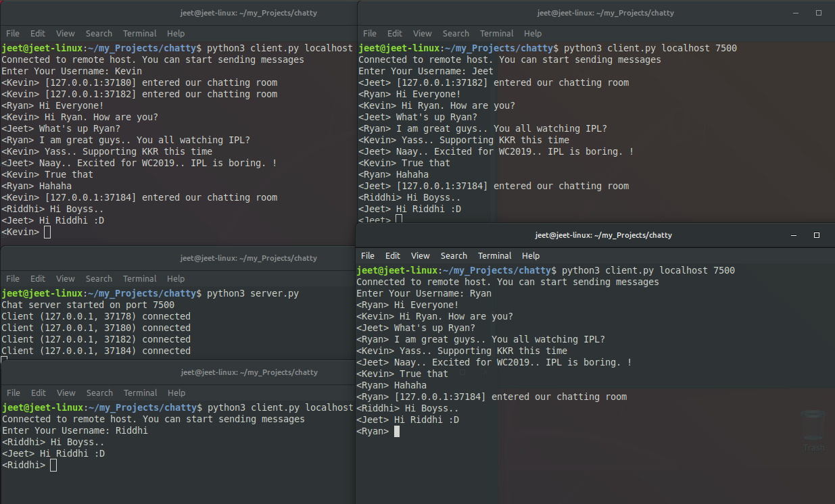The height and width of the screenshot is (504, 835).
Task: Open Help menu in server.py terminal
Action: 176,278
